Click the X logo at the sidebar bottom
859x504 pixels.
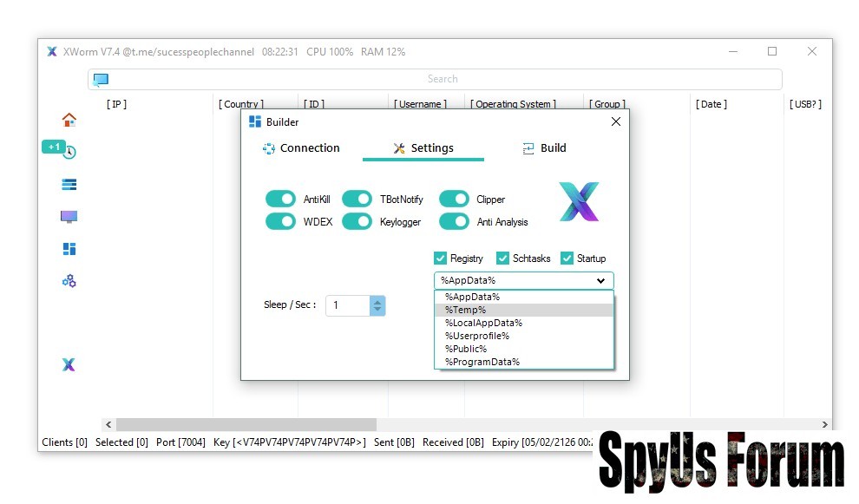click(69, 364)
